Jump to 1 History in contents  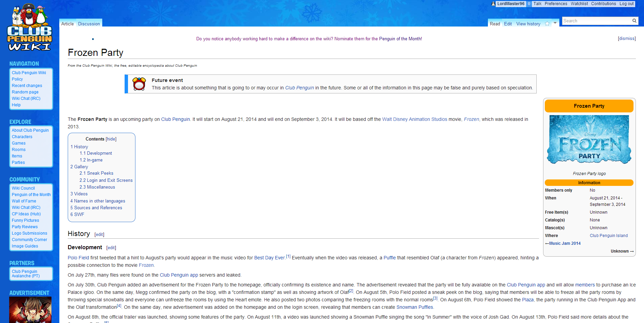[79, 147]
